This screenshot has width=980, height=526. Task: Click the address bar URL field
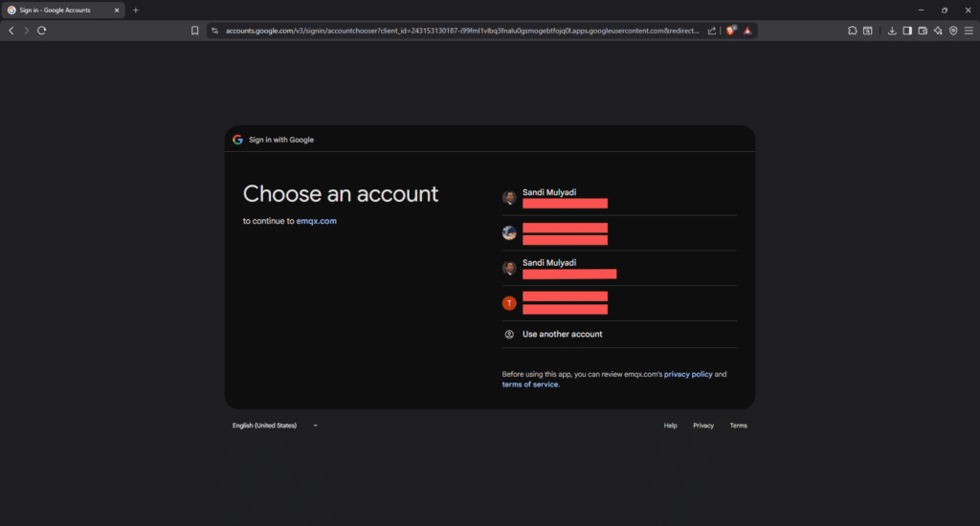[459, 31]
